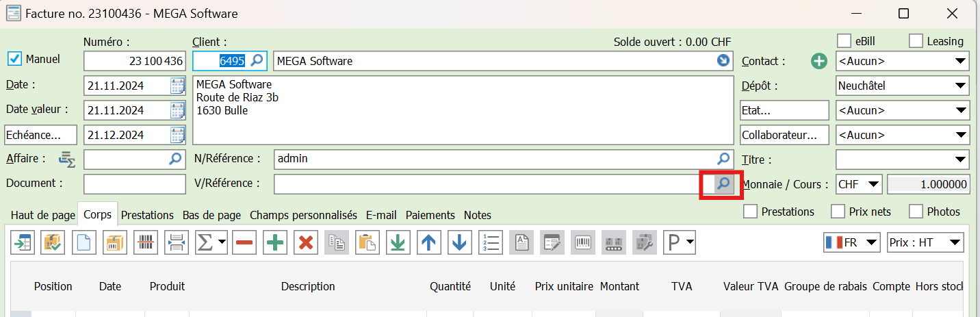Screen dimensions: 980x317
Task: Click the Collaborateur... button
Action: click(784, 135)
